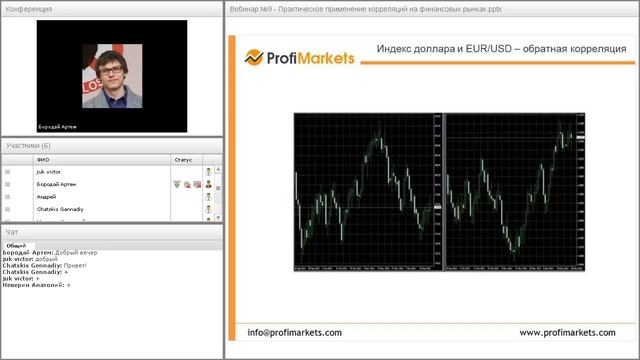
Task: Click the participant name Бородай Артем in list
Action: pyautogui.click(x=56, y=184)
